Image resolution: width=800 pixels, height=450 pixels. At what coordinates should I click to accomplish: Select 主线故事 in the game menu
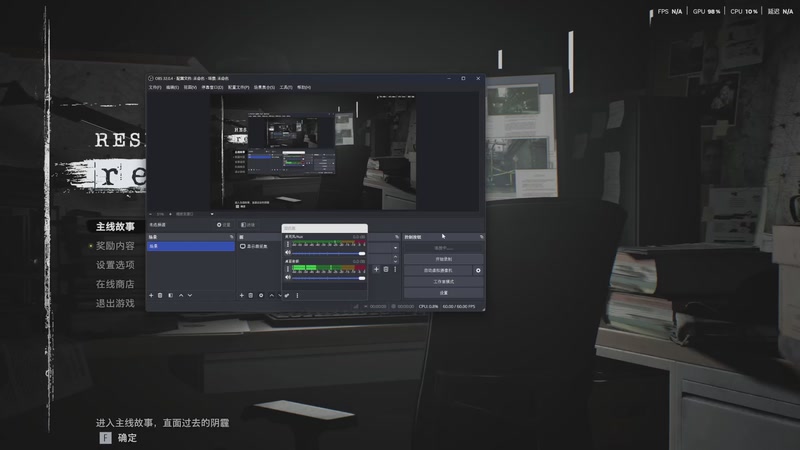pos(115,227)
